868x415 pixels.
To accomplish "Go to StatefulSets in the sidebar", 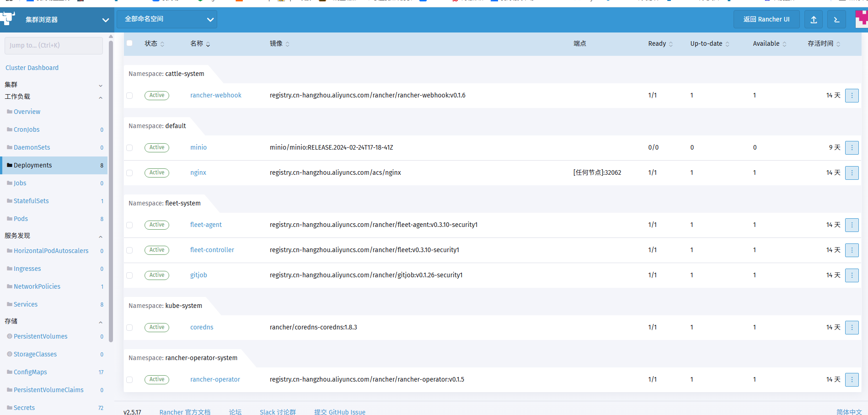I will (x=31, y=201).
